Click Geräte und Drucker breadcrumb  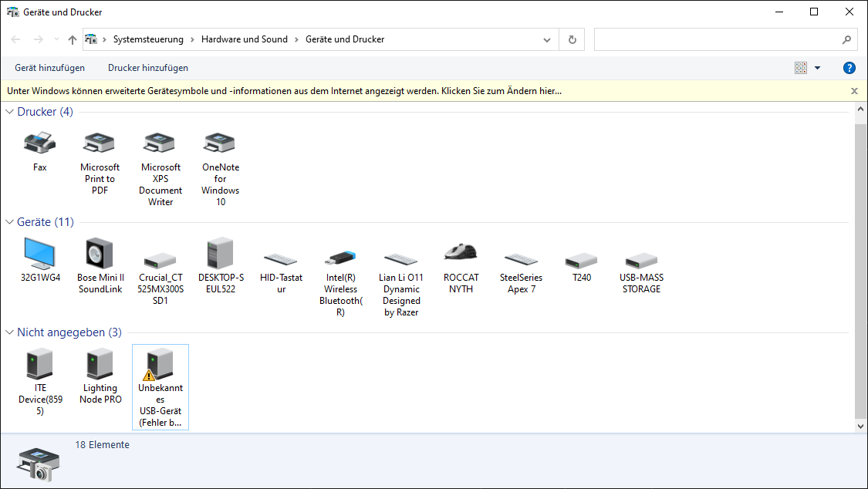coord(345,39)
